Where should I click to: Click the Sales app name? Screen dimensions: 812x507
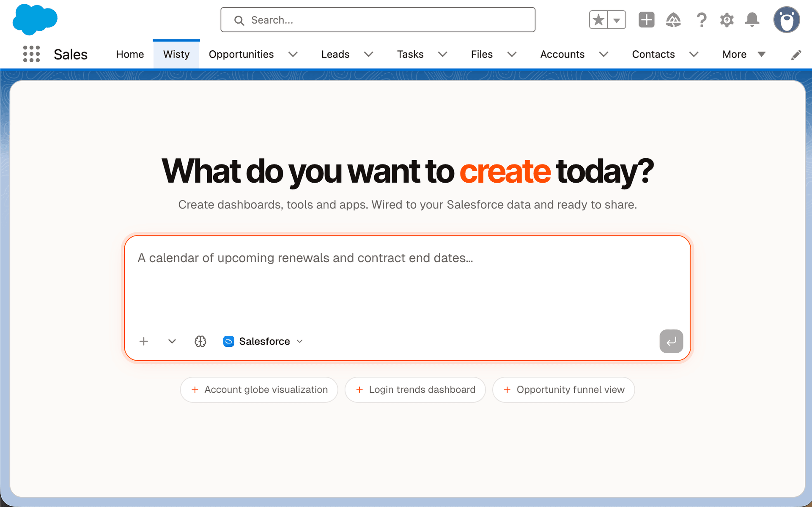point(71,55)
